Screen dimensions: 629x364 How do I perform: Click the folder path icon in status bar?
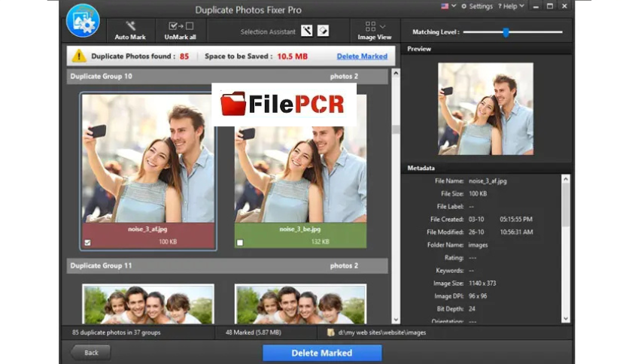pos(330,332)
